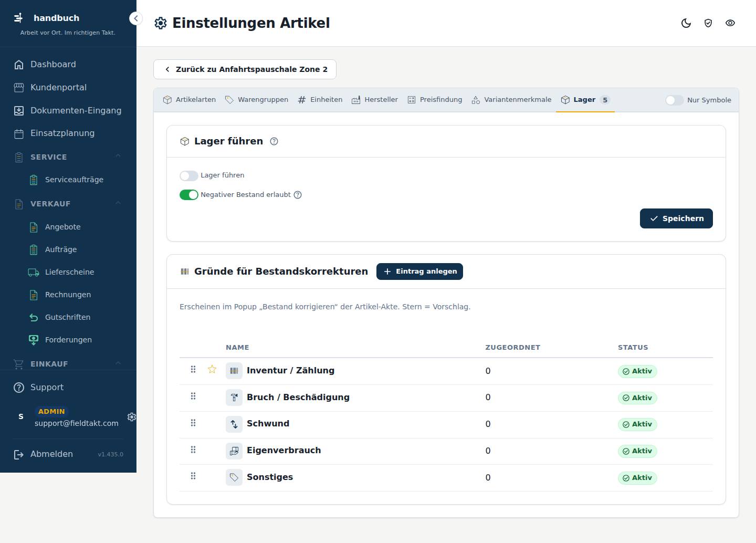Go to the Preisfindung tab
Image resolution: width=756 pixels, height=543 pixels.
435,100
